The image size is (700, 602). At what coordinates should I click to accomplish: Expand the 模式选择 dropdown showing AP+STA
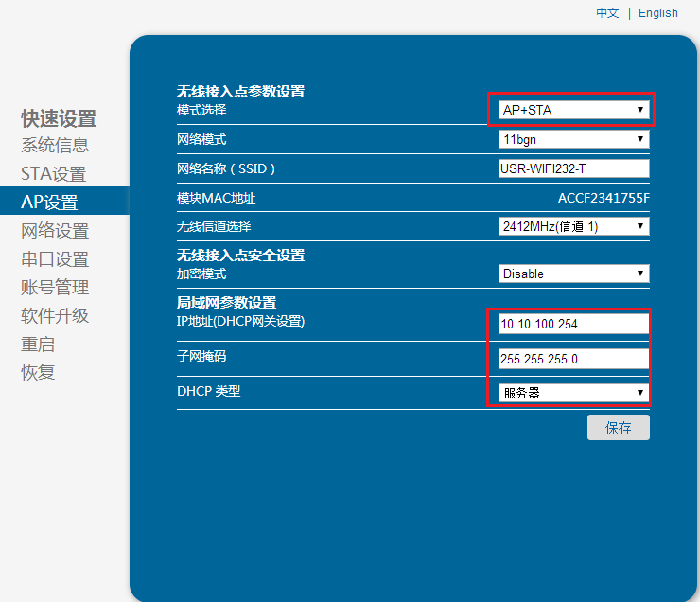tap(573, 110)
